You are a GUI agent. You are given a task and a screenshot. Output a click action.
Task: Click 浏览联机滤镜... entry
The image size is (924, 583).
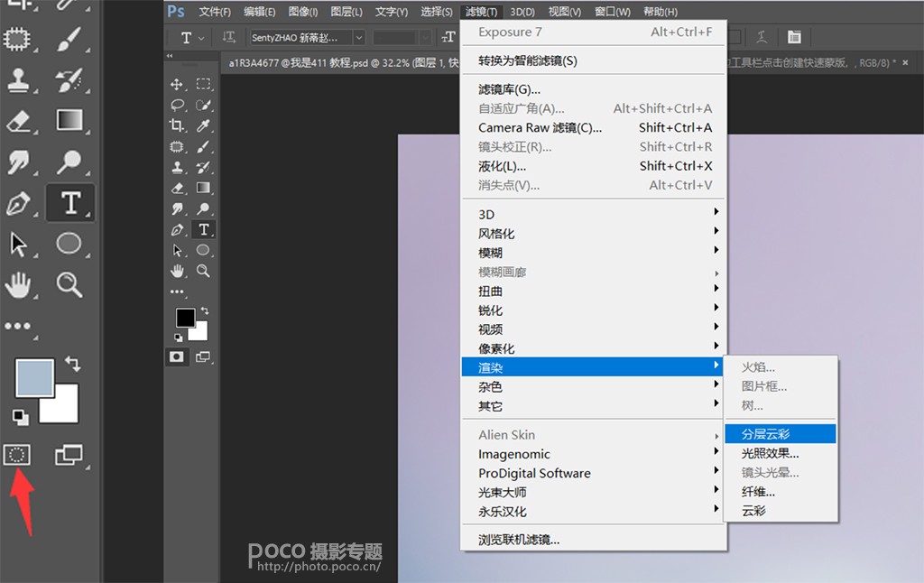592,540
